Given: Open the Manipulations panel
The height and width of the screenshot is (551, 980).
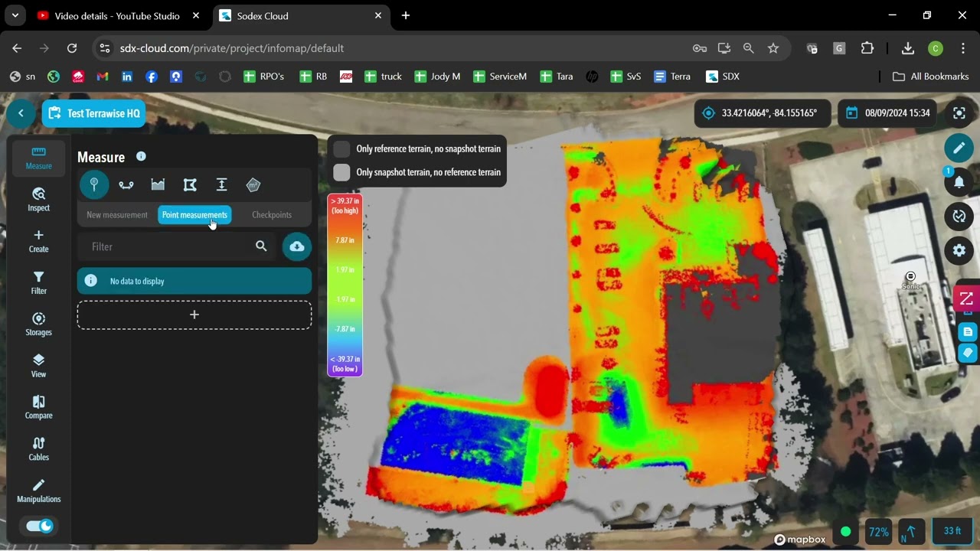Looking at the screenshot, I should click(x=39, y=491).
